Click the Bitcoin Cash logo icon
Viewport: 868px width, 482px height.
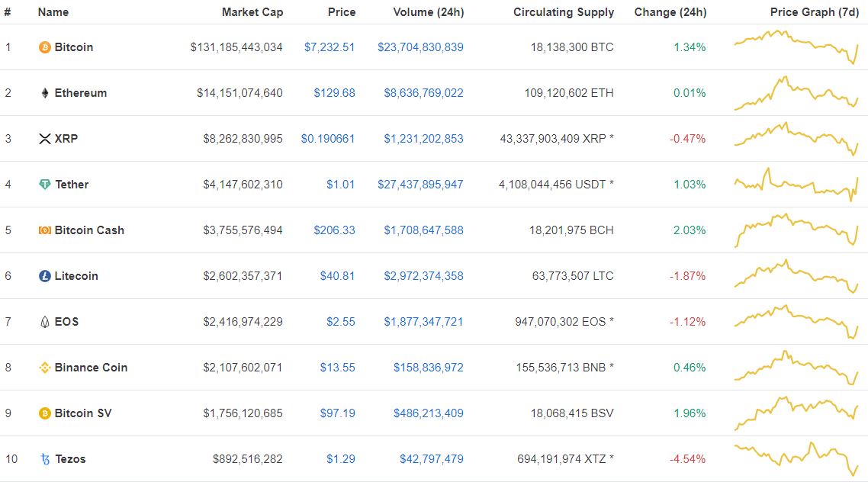[x=45, y=230]
